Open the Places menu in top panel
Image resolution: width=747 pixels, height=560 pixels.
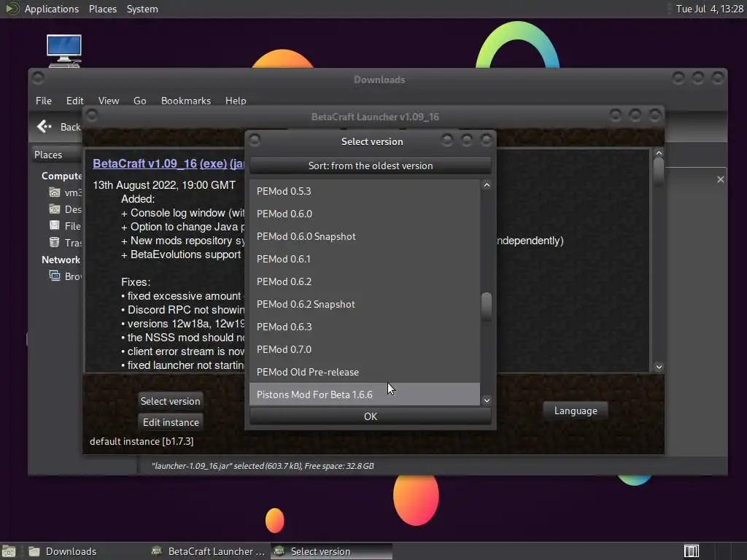102,9
